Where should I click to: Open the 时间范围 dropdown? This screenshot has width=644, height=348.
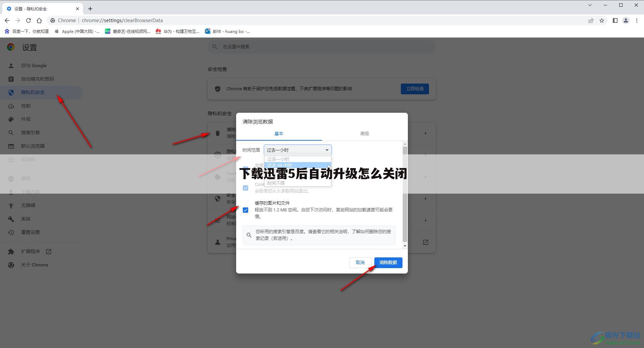tap(298, 150)
